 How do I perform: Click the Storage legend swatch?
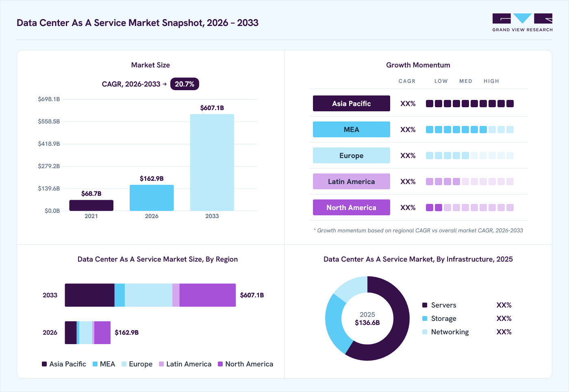point(425,318)
